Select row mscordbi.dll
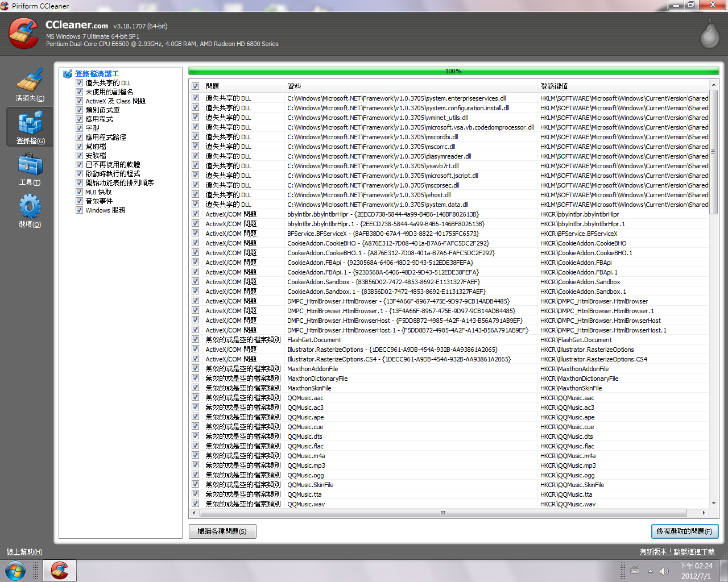 (450, 137)
